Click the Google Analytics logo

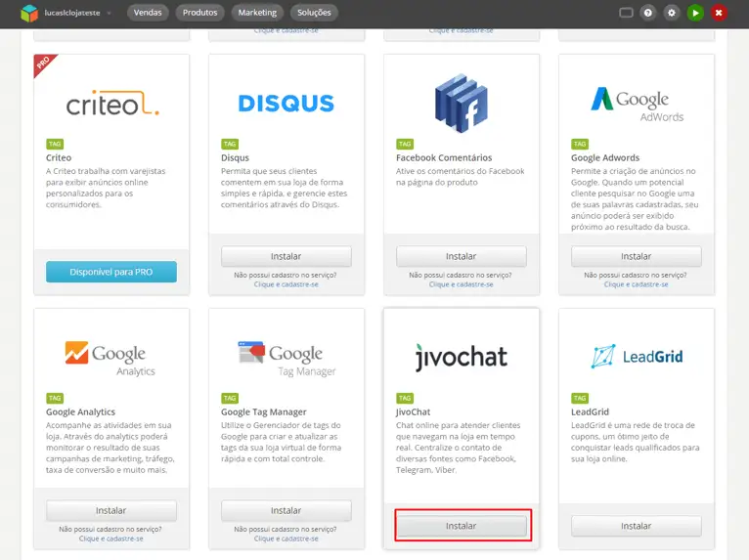point(110,357)
